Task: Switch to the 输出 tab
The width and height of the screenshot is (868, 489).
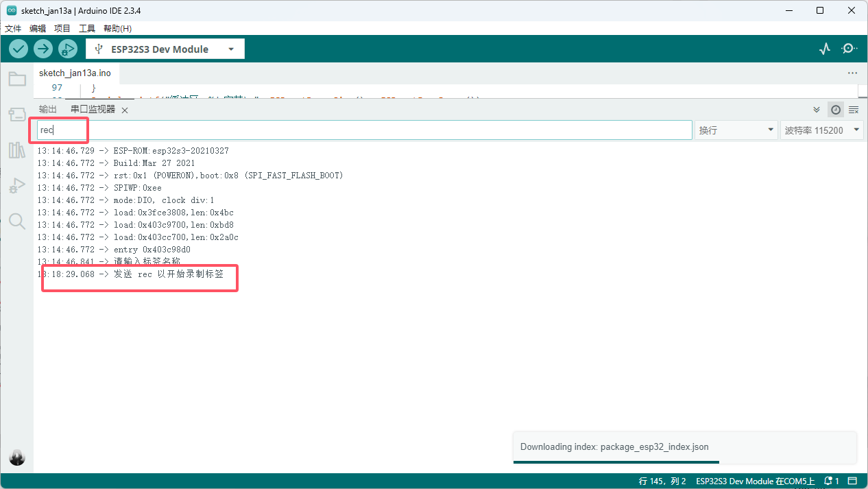Action: (48, 110)
